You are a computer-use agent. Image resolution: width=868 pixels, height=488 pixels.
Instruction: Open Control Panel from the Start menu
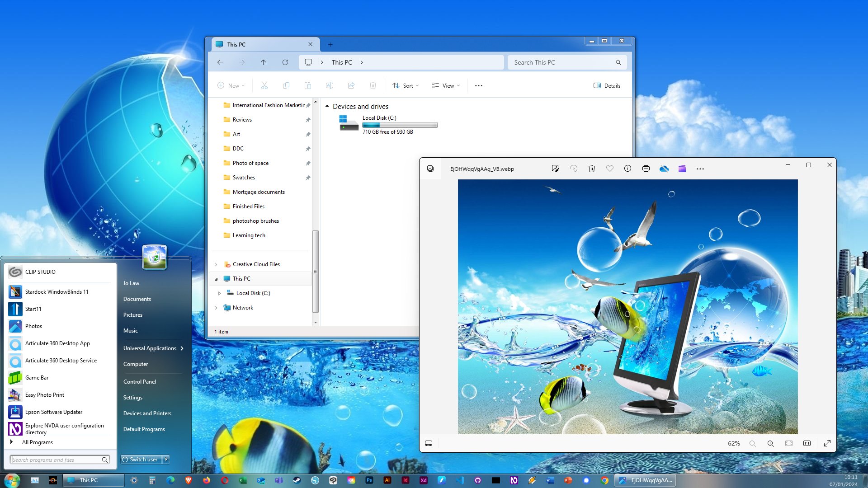click(140, 381)
